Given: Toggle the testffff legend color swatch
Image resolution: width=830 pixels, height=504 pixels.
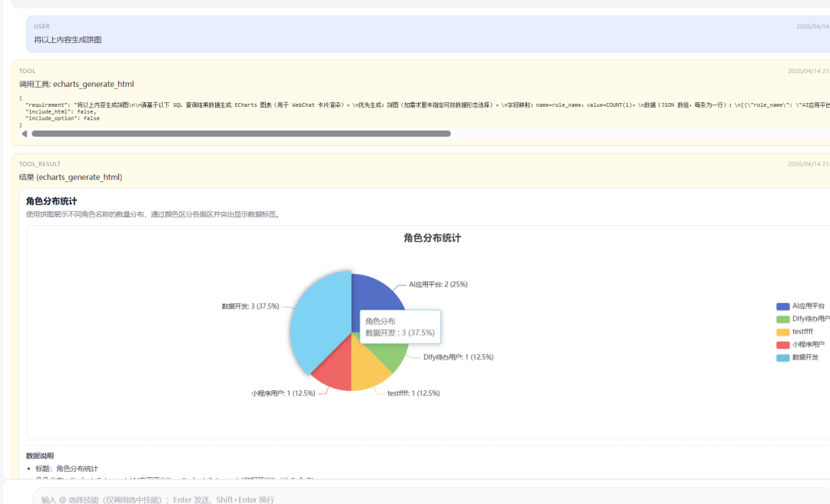Looking at the screenshot, I should click(x=782, y=332).
